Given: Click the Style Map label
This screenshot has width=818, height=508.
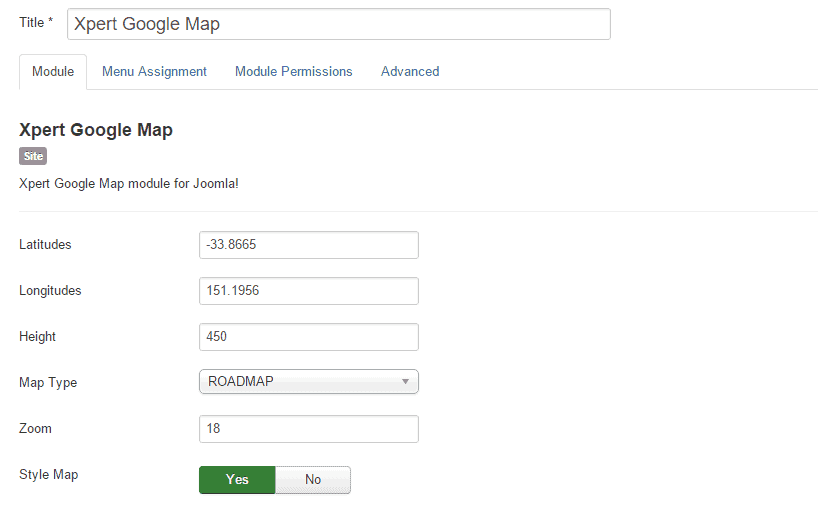Looking at the screenshot, I should click(48, 475).
